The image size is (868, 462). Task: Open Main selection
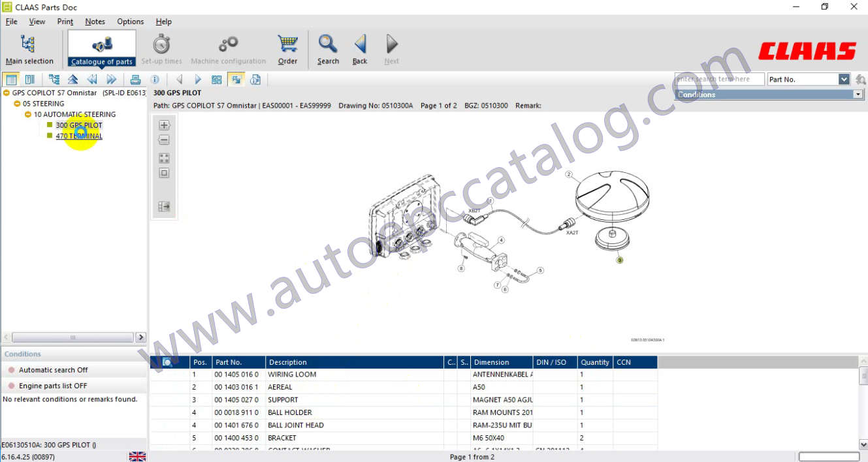[x=29, y=50]
